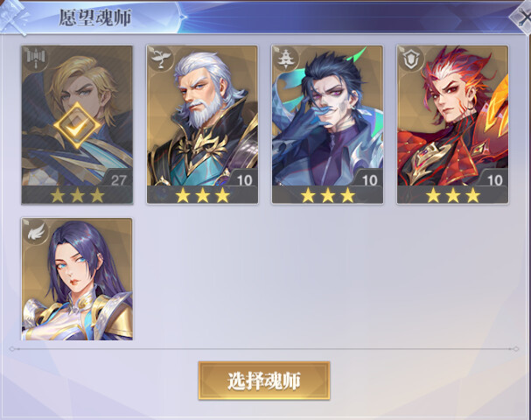Click the level 10 badge on red-haired hero

point(494,179)
